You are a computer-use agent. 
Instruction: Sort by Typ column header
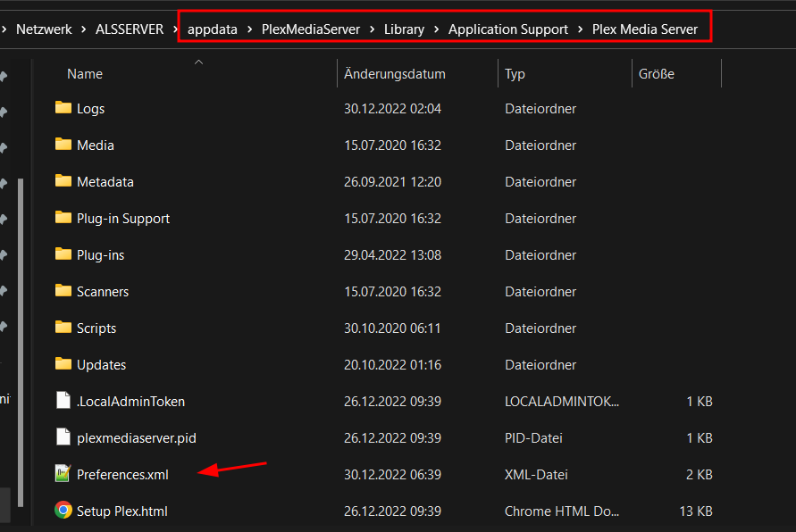click(x=515, y=74)
